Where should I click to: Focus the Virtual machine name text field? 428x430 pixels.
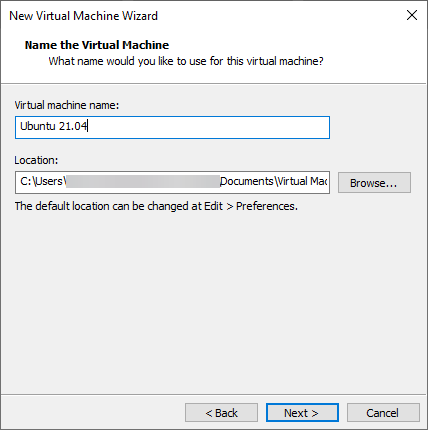pyautogui.click(x=172, y=127)
